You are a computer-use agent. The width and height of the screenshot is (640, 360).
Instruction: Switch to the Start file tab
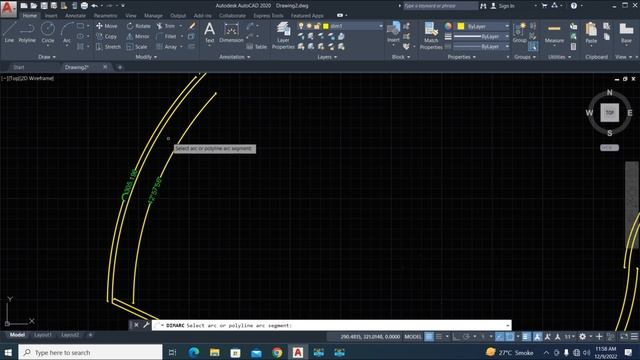pos(19,67)
